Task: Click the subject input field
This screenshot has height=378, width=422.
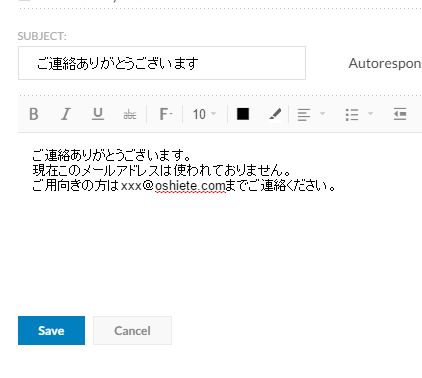Action: point(162,63)
